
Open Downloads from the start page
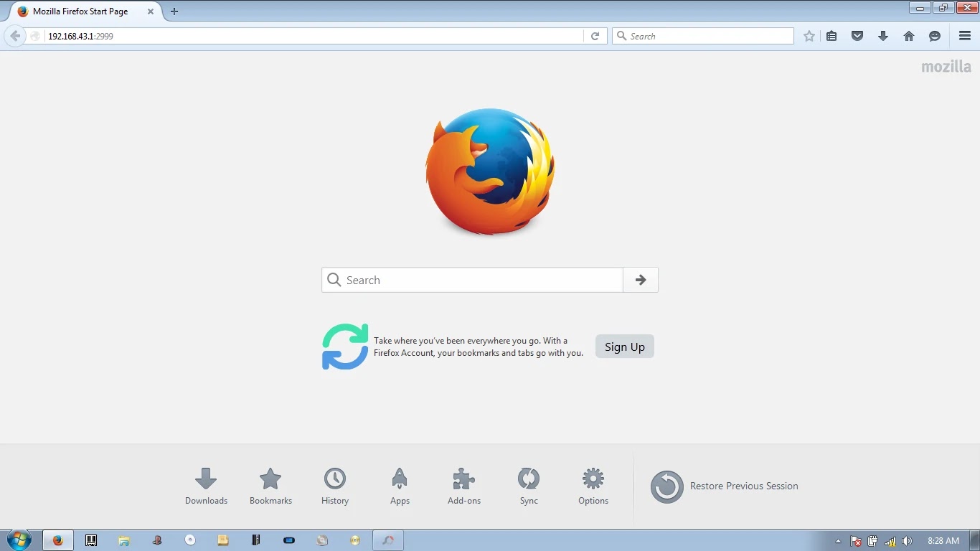(206, 486)
